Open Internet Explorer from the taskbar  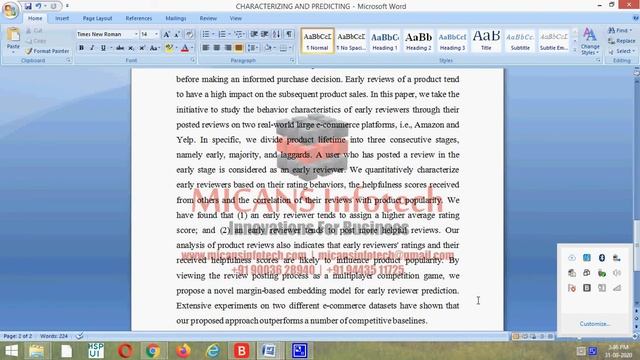coord(213,351)
